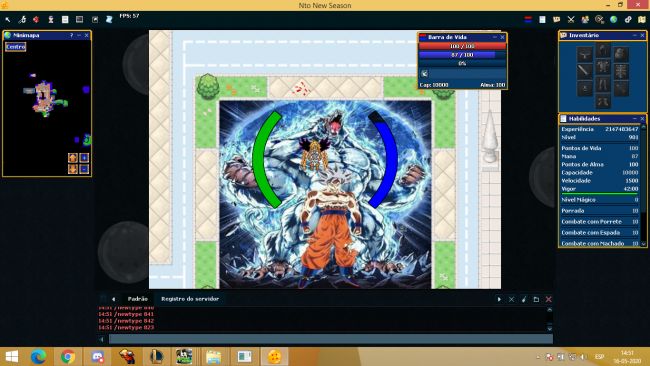Toggle the crossed swords battle icon
650x366 pixels.
tap(571, 19)
